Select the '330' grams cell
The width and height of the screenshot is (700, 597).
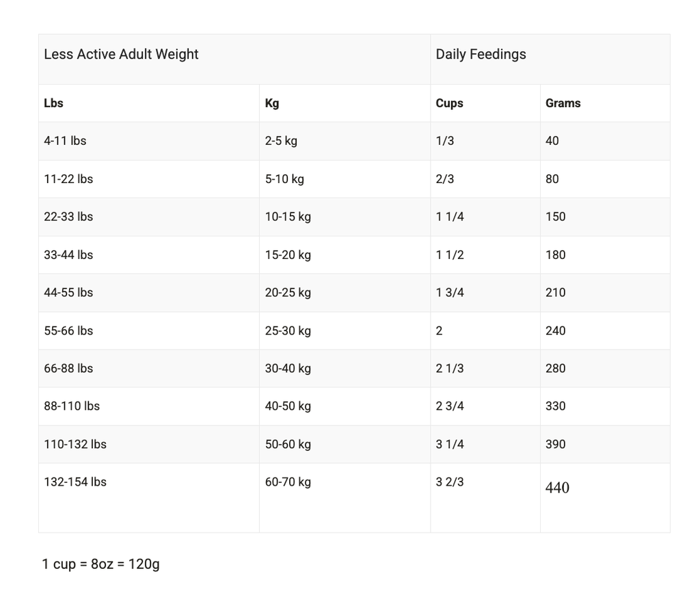pyautogui.click(x=555, y=406)
